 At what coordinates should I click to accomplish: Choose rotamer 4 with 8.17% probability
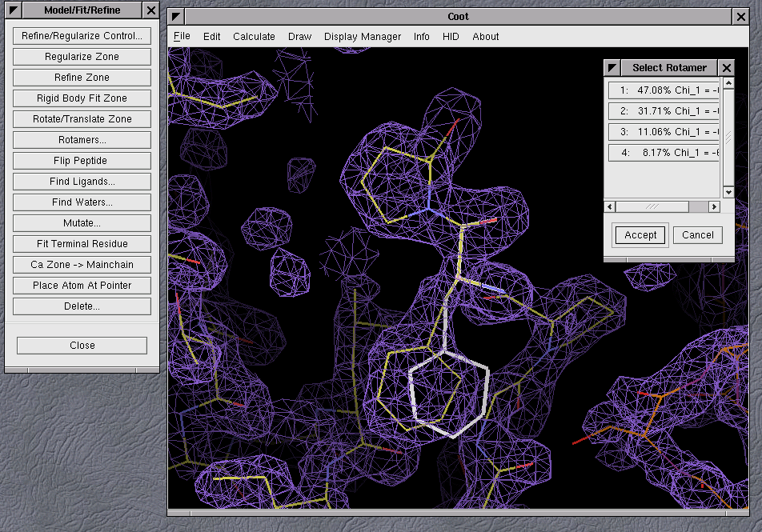(664, 153)
